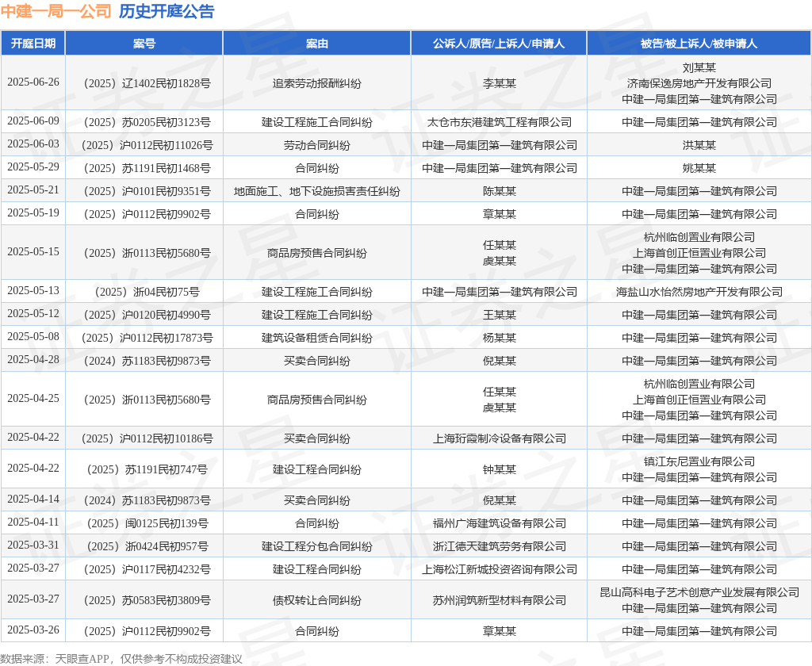The height and width of the screenshot is (666, 812).
Task: Click defendant 海盐山水怡然房地产开发有限公司
Action: tap(699, 292)
